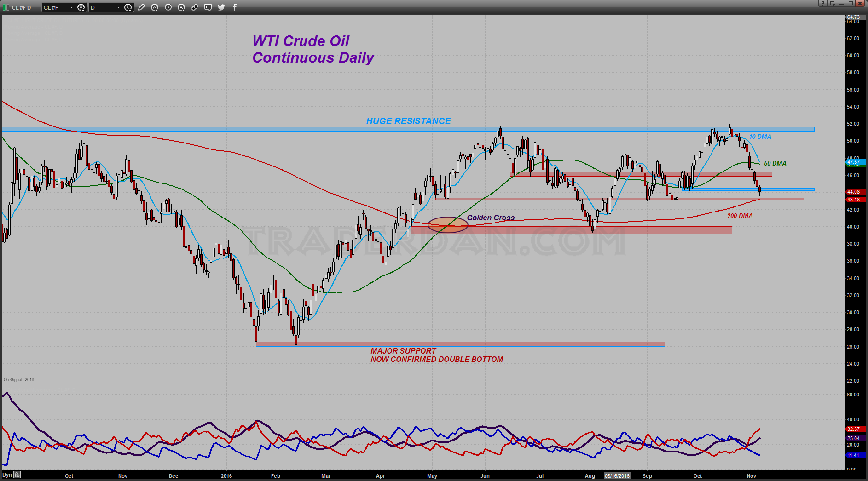Click the 47.57 blue price tag
Image resolution: width=868 pixels, height=481 pixels.
tap(856, 162)
